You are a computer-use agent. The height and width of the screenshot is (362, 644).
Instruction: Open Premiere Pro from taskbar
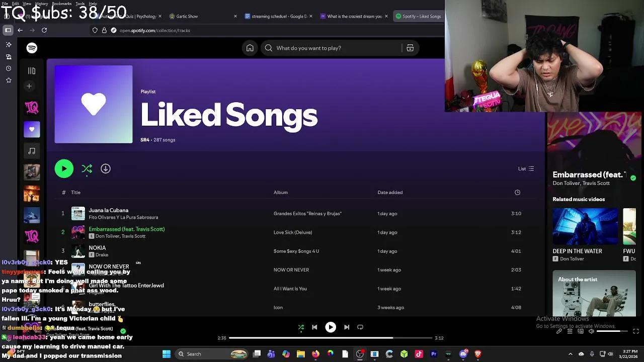[434, 354]
